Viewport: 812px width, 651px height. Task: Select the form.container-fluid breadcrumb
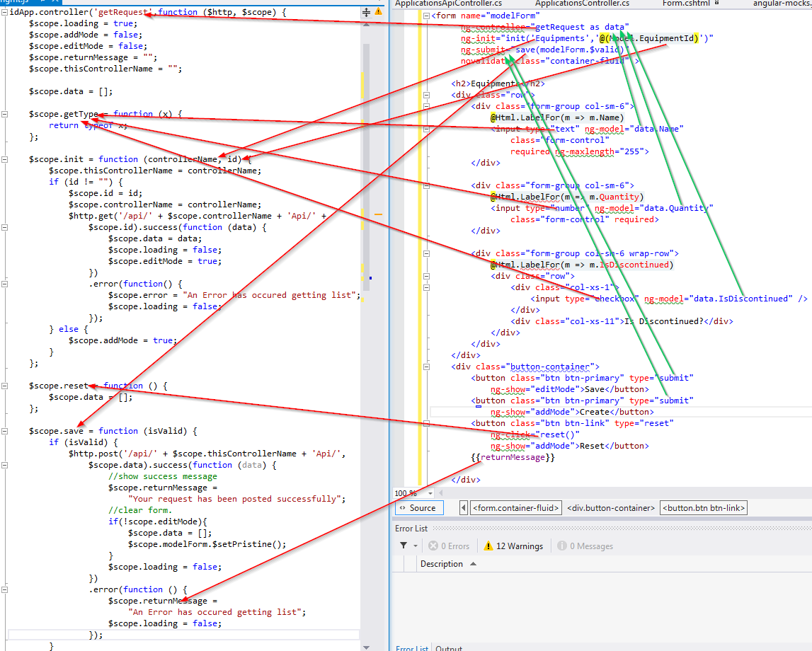coord(516,507)
